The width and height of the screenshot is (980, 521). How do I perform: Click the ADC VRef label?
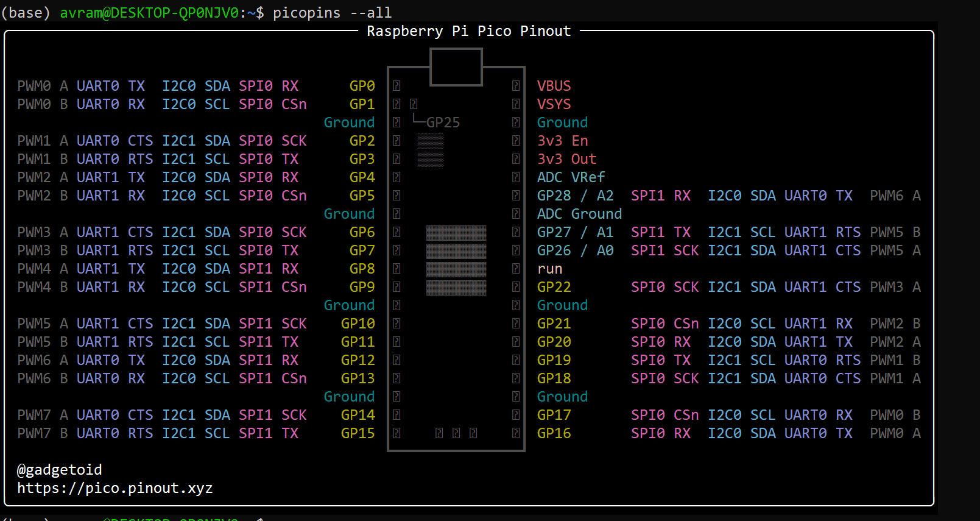571,177
